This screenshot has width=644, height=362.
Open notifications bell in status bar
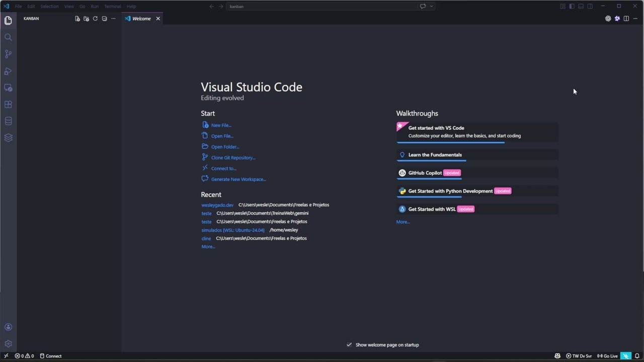637,356
